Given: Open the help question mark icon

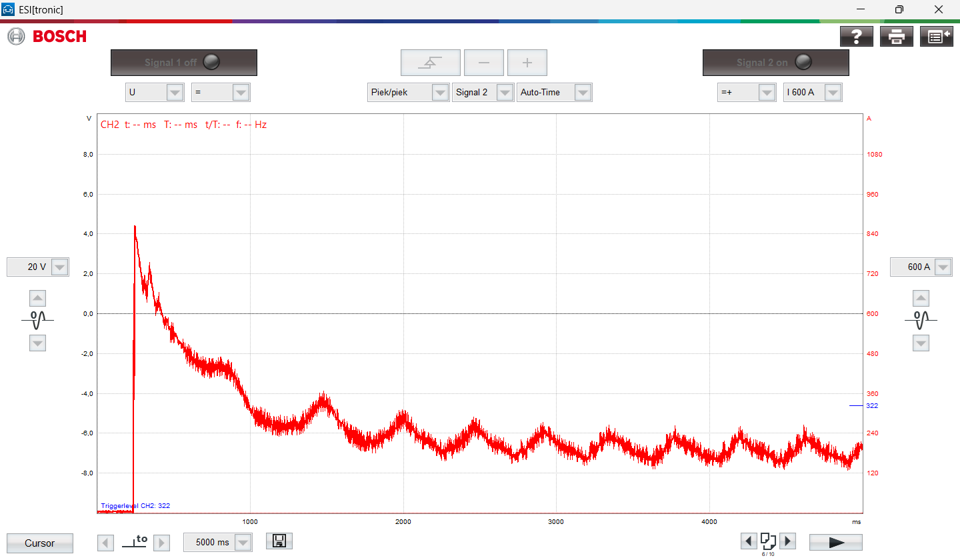Looking at the screenshot, I should click(857, 37).
